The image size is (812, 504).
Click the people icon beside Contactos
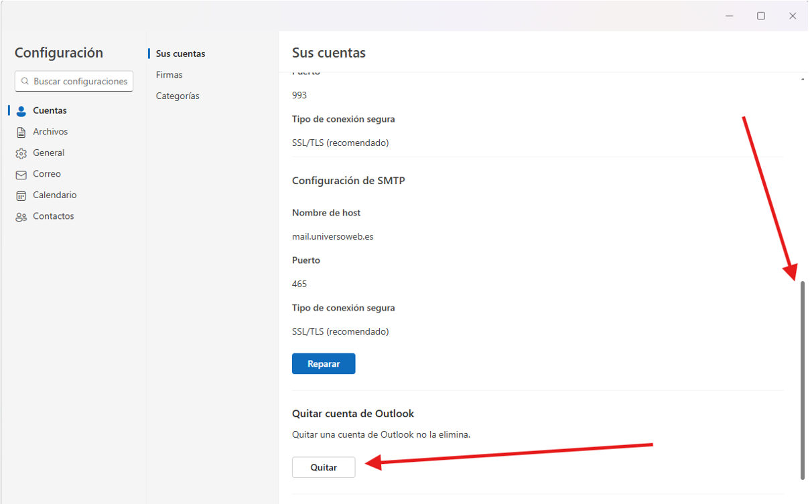click(x=21, y=217)
